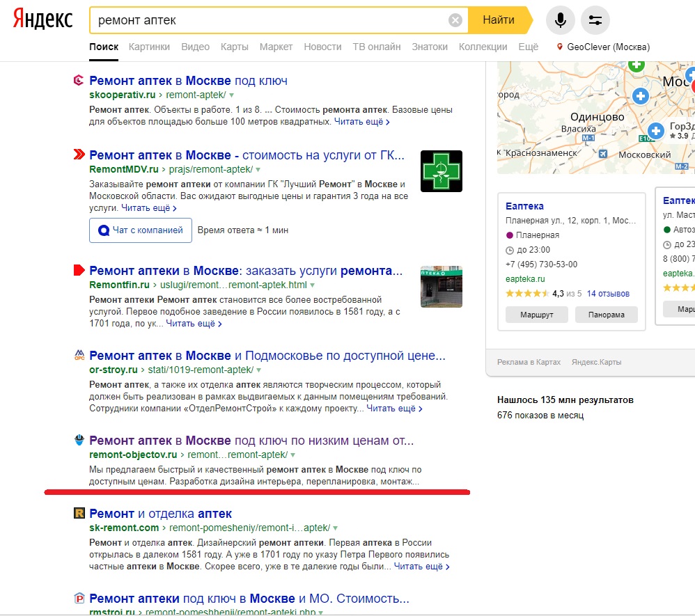The width and height of the screenshot is (695, 616).
Task: Click the blue pharmacy marker above Одинцово
Action: tap(640, 96)
